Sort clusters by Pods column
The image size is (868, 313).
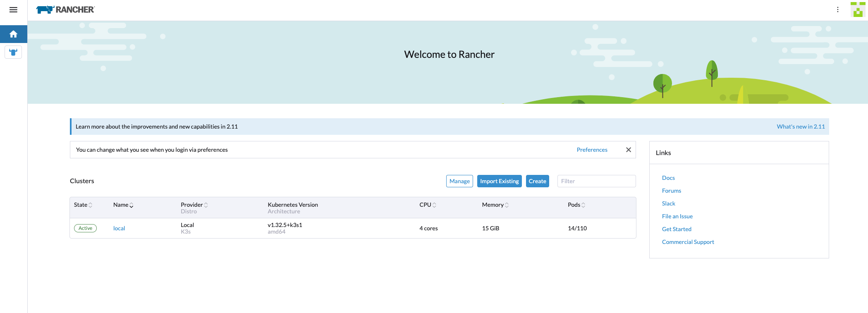coord(576,205)
